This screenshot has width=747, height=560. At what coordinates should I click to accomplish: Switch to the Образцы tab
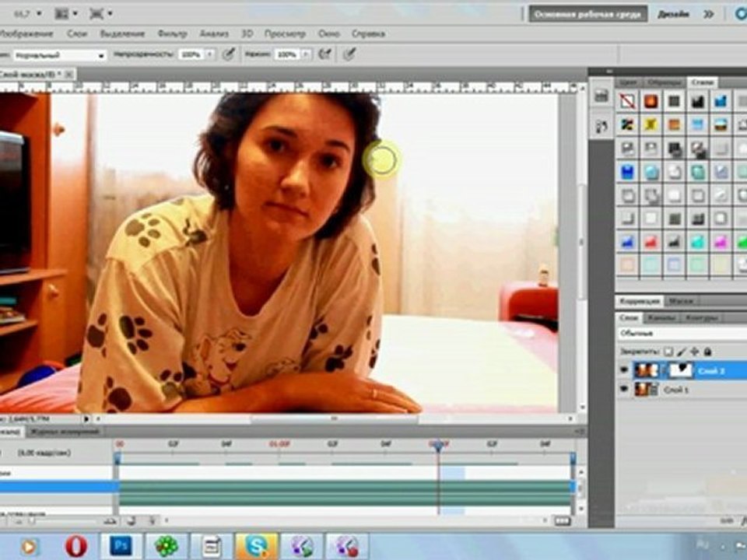(x=664, y=82)
